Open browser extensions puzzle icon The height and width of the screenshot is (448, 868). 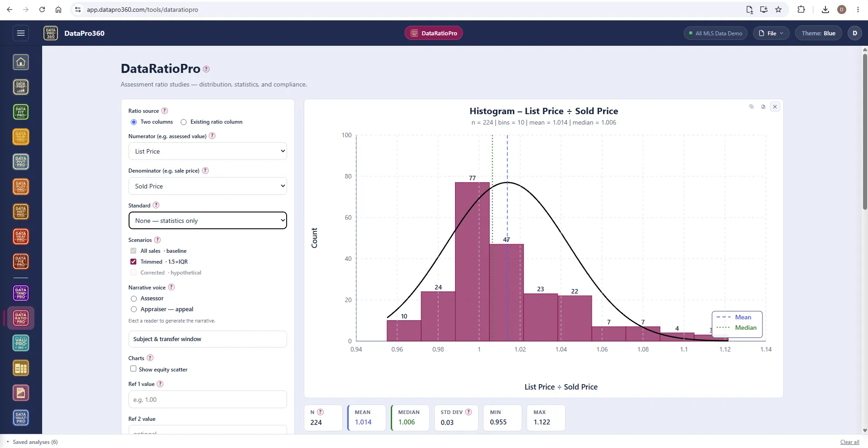[x=801, y=10]
